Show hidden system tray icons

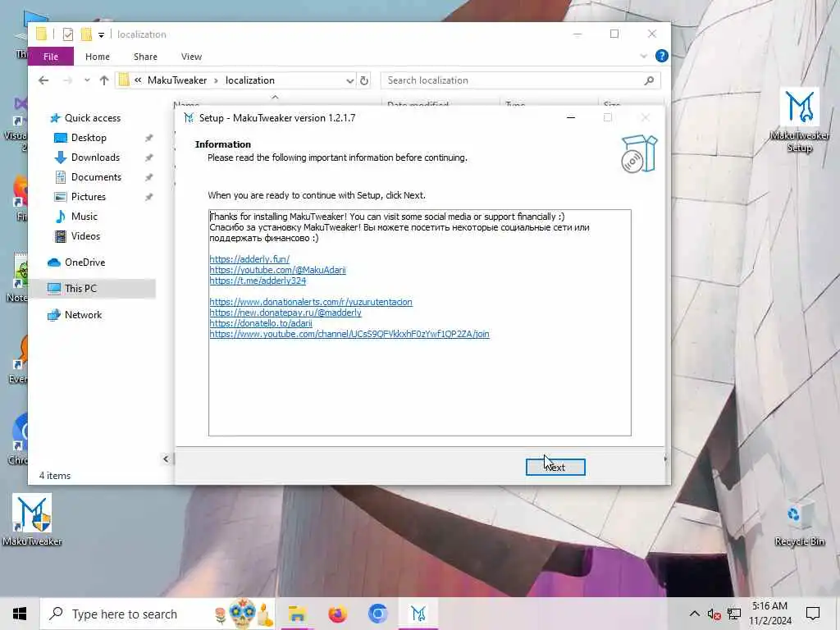tap(694, 614)
